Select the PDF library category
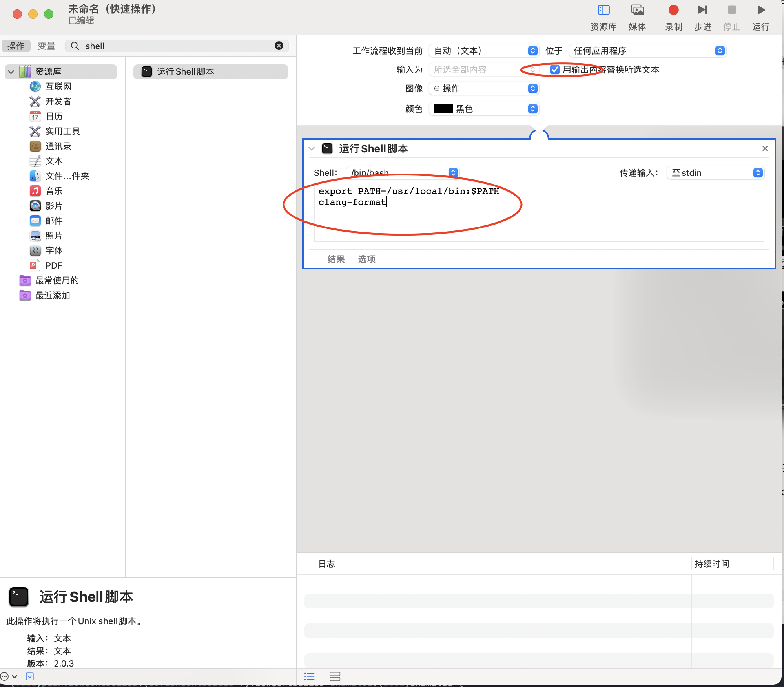Image resolution: width=784 pixels, height=687 pixels. click(x=54, y=266)
